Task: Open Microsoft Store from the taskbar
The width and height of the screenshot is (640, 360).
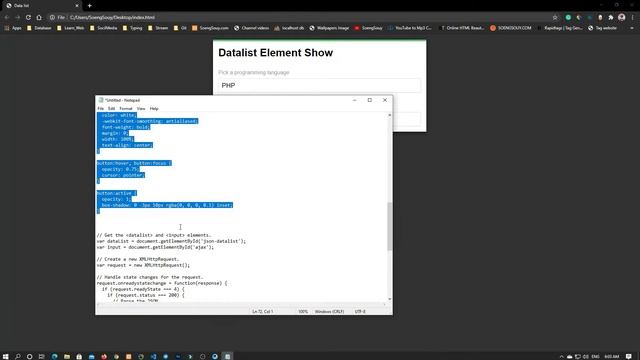Action: [79, 356]
